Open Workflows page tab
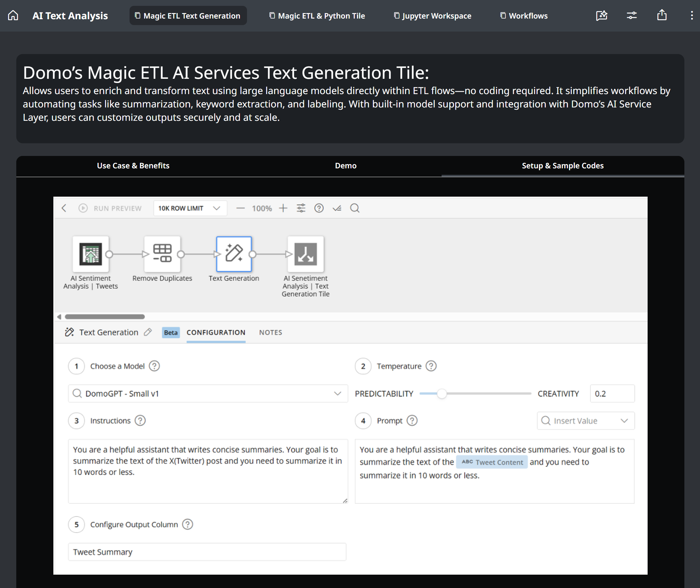The width and height of the screenshot is (700, 588). [x=524, y=15]
